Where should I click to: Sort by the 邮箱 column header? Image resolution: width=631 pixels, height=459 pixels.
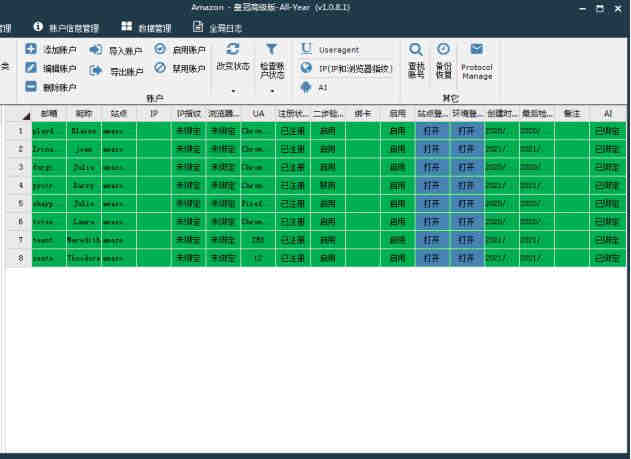[x=49, y=114]
